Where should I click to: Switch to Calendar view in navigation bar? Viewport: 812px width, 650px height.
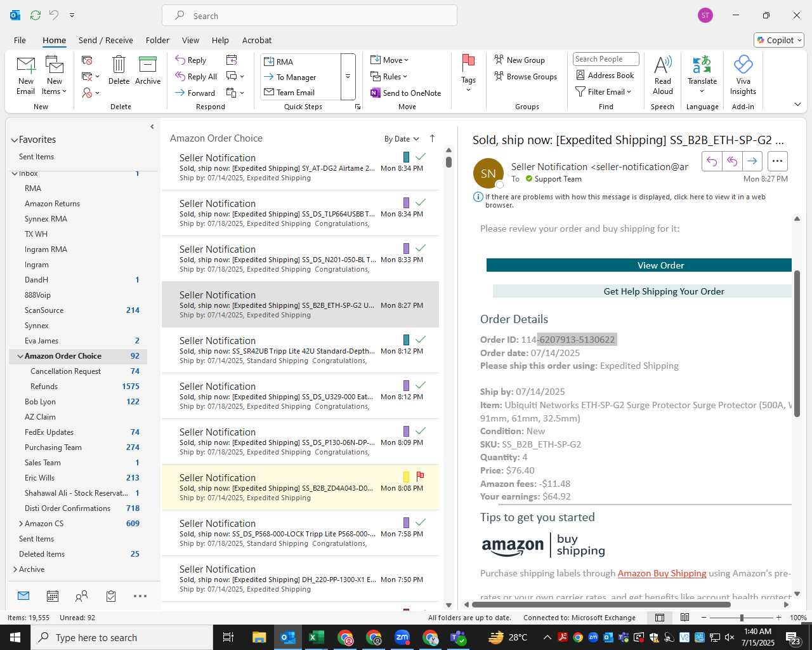pyautogui.click(x=53, y=596)
